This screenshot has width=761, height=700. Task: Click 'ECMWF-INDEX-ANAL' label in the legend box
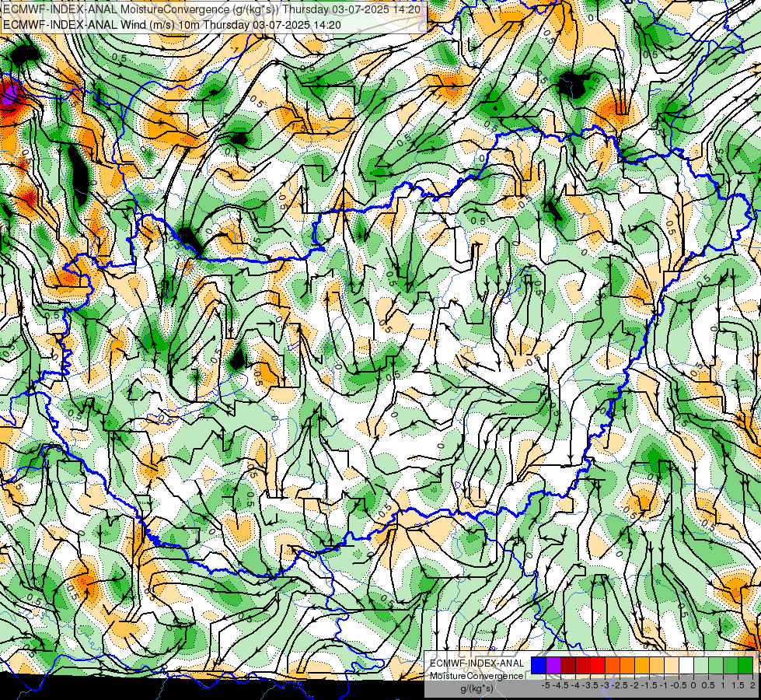(x=476, y=663)
